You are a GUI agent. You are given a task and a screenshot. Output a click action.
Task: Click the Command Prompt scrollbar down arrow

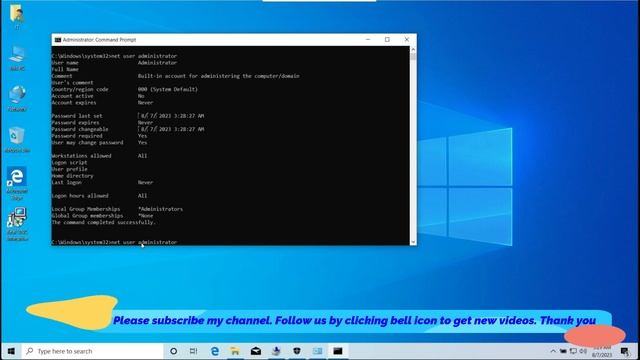coord(413,242)
